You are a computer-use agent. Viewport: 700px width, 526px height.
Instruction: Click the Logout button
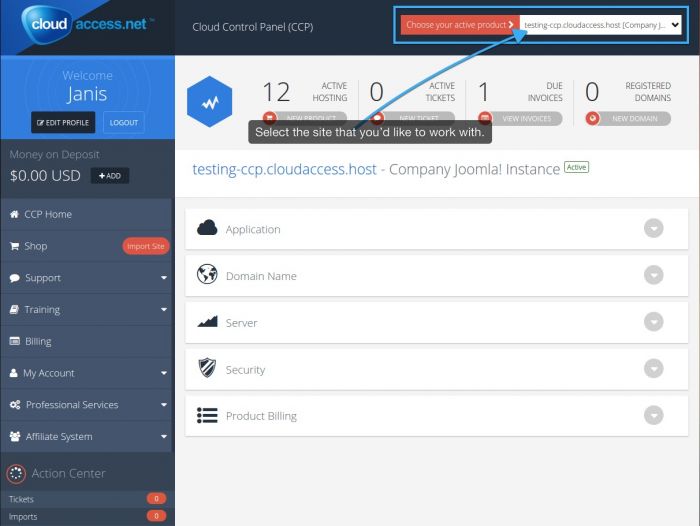124,122
